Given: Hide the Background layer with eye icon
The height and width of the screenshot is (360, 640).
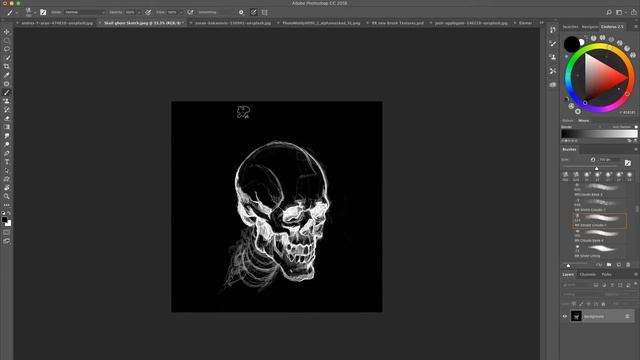Looking at the screenshot, I should (x=565, y=316).
